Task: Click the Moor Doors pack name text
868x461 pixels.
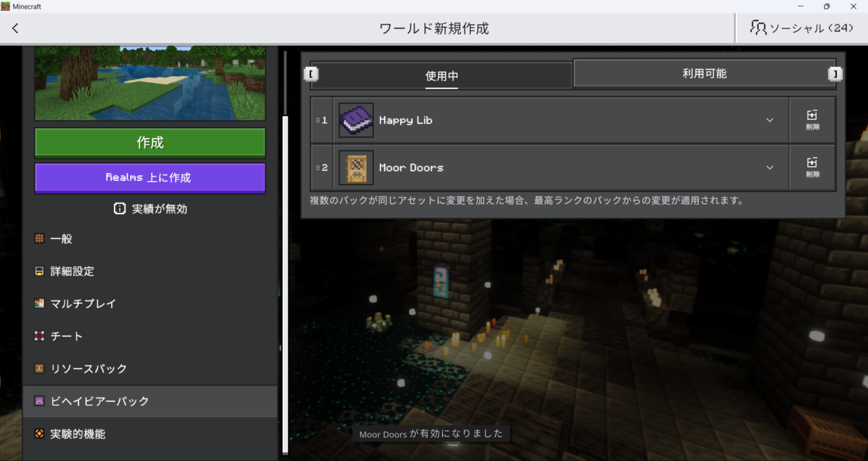Action: (x=411, y=167)
